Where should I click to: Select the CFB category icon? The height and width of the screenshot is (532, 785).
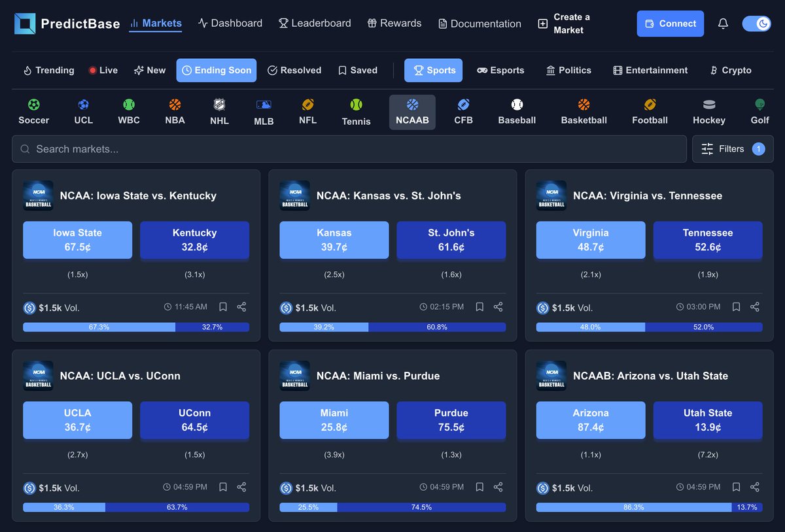pos(463,112)
